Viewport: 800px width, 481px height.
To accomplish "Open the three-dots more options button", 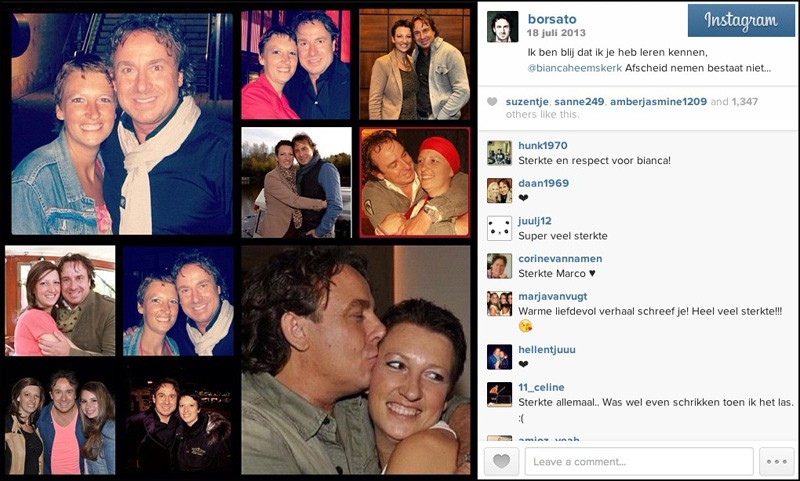I will [777, 462].
